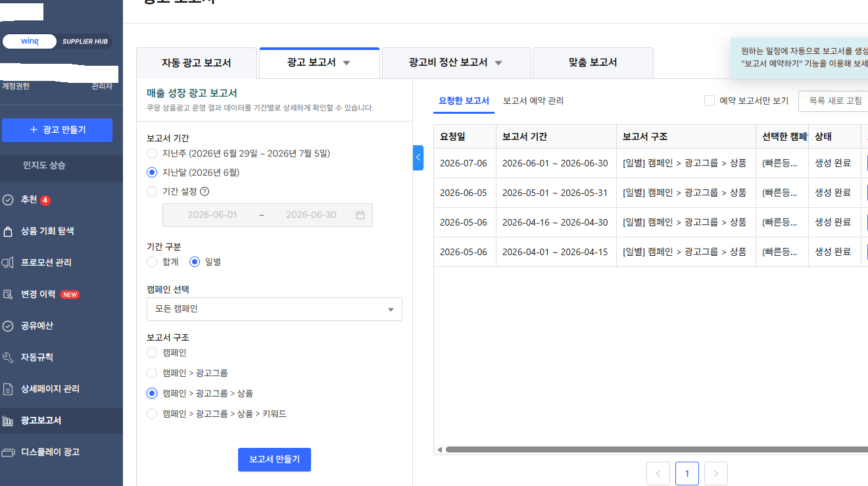Click end date field 2026-06-30
The image size is (868, 486).
311,215
